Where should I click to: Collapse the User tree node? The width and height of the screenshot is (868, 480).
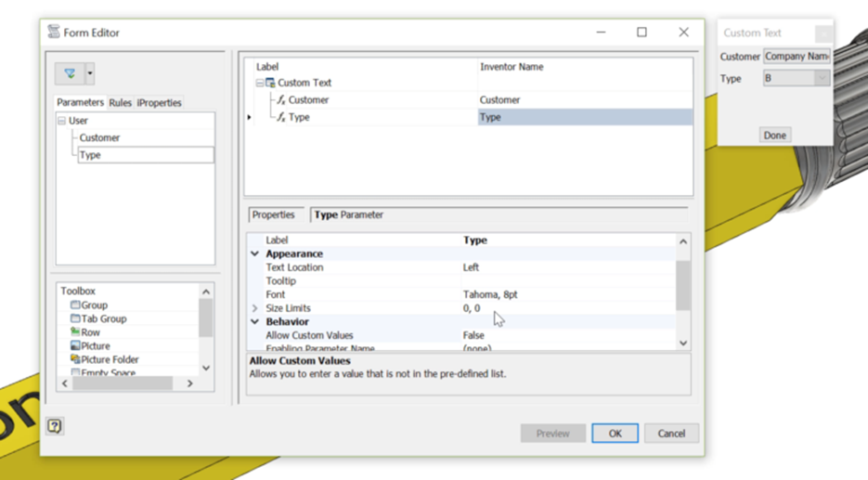(x=62, y=121)
